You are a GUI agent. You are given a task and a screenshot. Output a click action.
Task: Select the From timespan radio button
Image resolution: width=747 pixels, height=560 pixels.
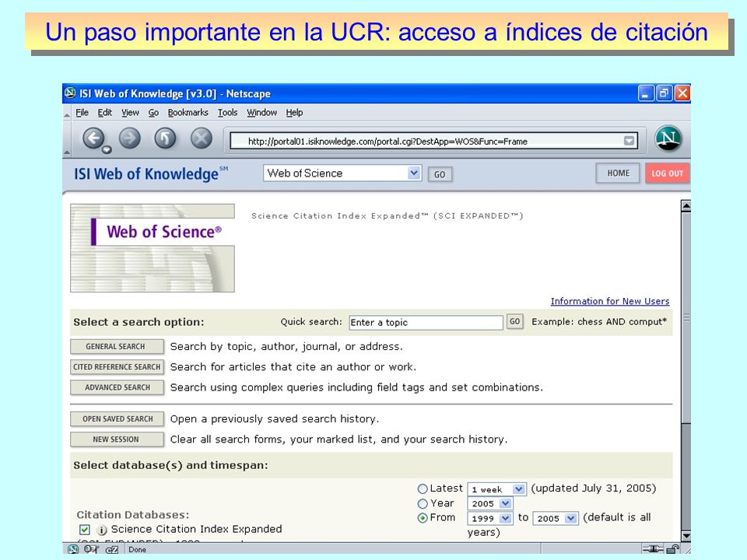(x=422, y=518)
